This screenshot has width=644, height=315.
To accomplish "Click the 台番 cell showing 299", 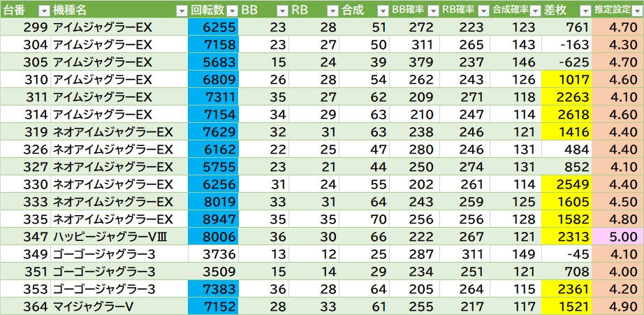I will pyautogui.click(x=25, y=27).
